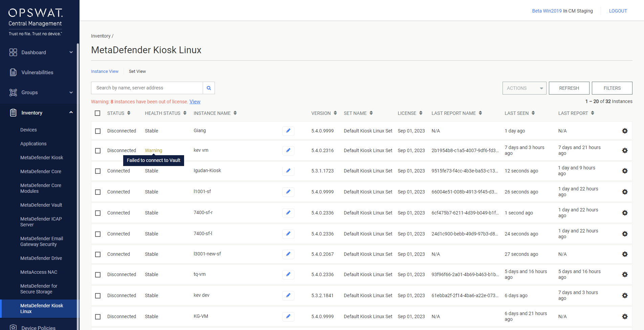Click the FILTERS button
Screen dimensions: 644x330
(x=612, y=88)
